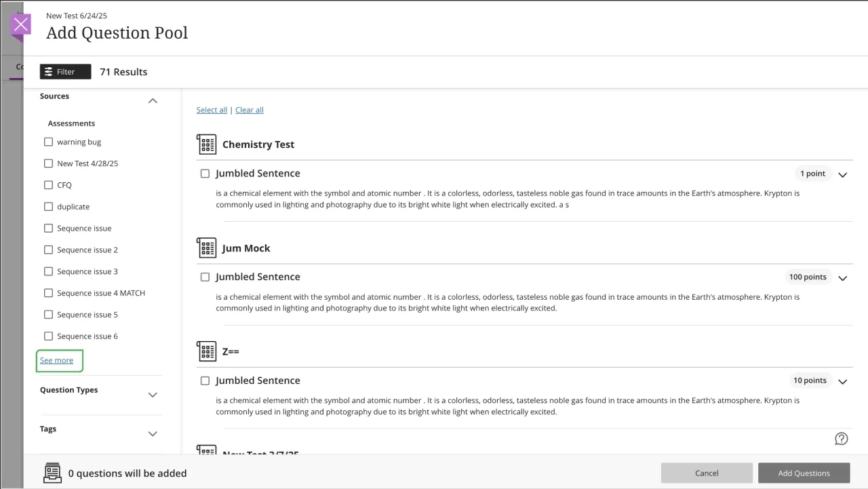Click the Jum Mock pool icon

(206, 248)
